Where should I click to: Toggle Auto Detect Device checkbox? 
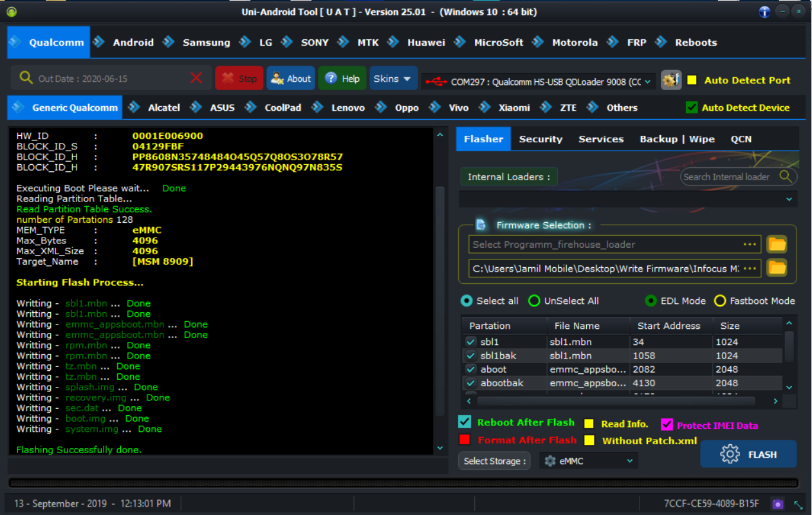(x=692, y=108)
